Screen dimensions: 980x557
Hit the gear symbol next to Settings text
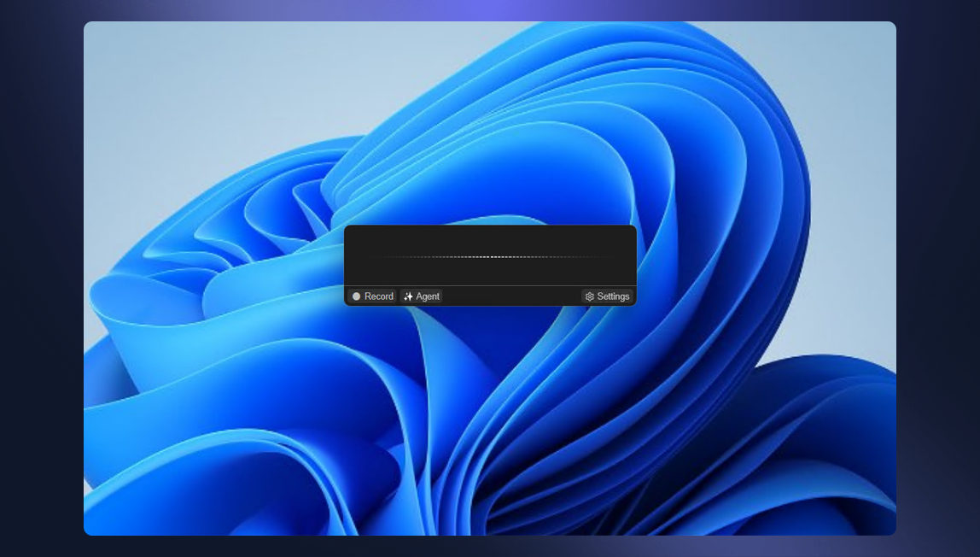(589, 296)
